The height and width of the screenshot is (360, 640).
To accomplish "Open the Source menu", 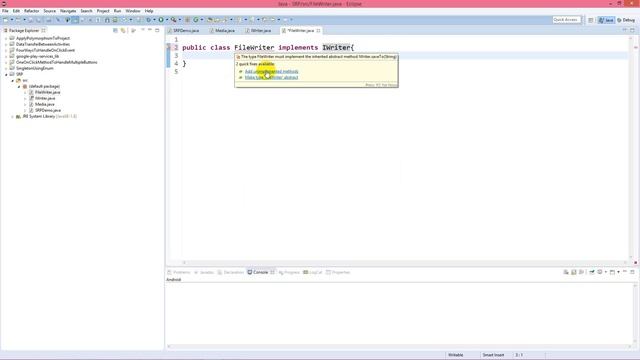I will point(49,11).
